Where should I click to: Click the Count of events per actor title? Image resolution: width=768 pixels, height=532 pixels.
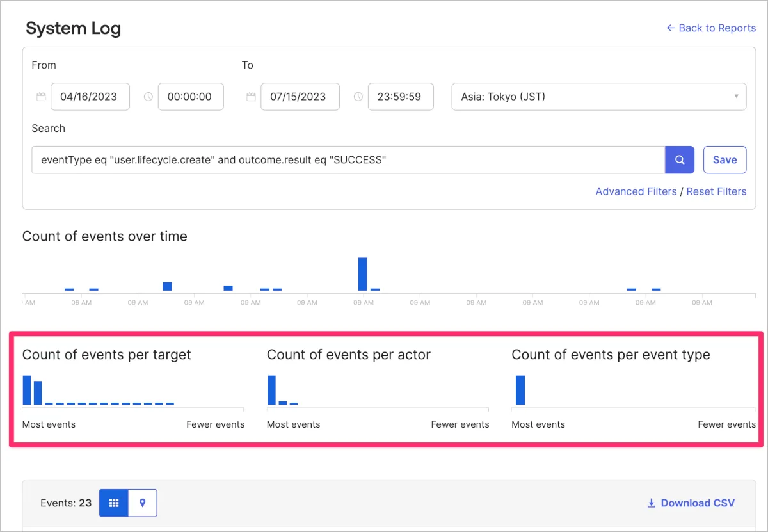(349, 355)
